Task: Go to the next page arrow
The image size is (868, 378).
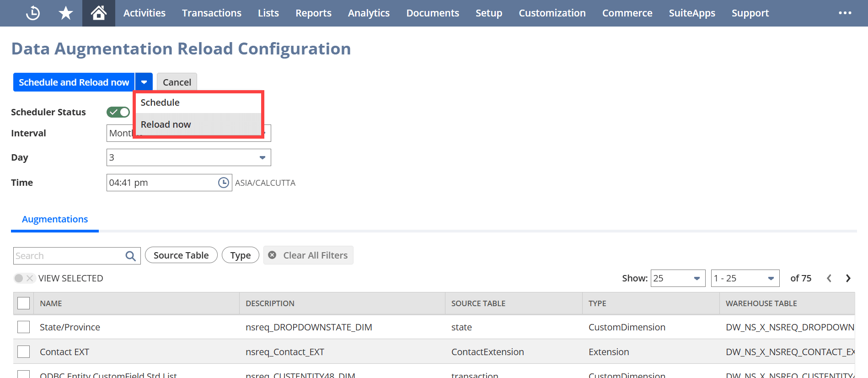Action: click(x=848, y=278)
